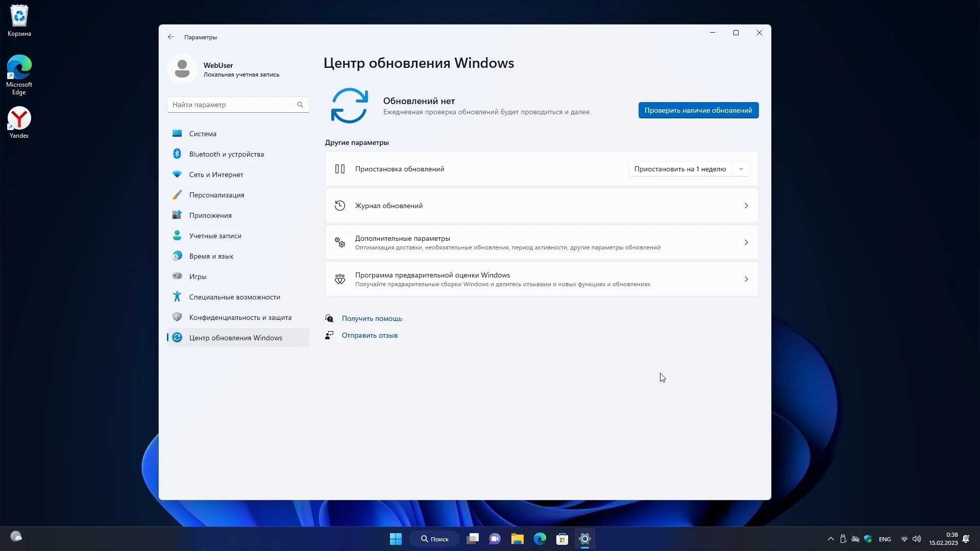
Task: Click the back arrow in Settings
Action: pos(171,37)
